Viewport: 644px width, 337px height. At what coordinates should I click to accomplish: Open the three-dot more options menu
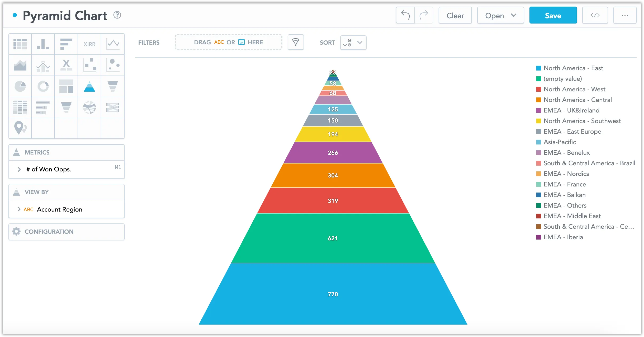(x=625, y=15)
